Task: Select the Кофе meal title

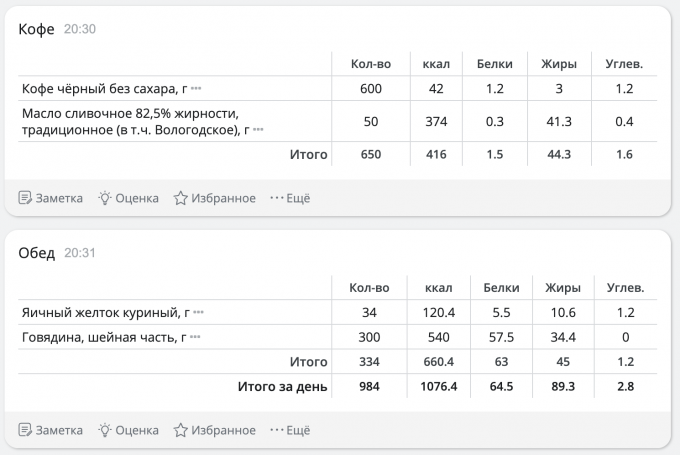Action: pyautogui.click(x=37, y=29)
